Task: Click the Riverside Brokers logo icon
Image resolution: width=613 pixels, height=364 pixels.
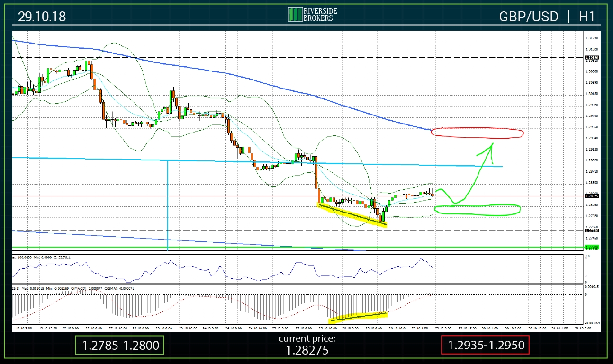Action: 296,14
